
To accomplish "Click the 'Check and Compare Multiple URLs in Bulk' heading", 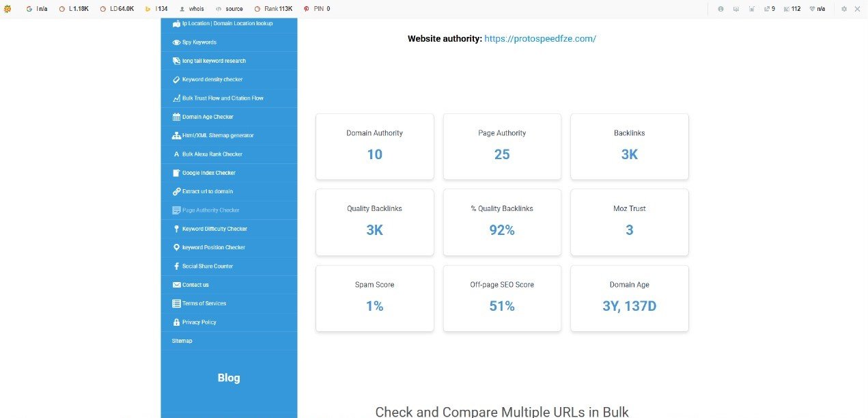I will pos(502,412).
